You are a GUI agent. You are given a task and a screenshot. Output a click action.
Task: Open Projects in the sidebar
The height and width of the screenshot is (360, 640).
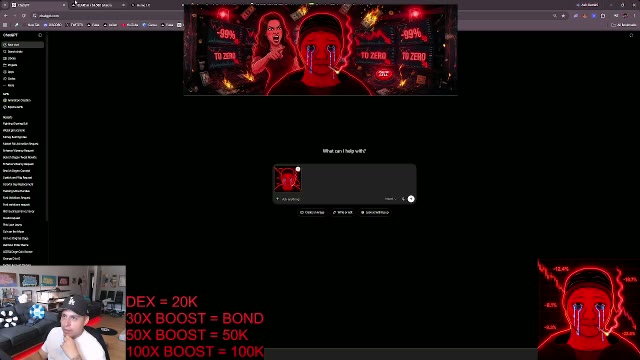click(x=22, y=65)
